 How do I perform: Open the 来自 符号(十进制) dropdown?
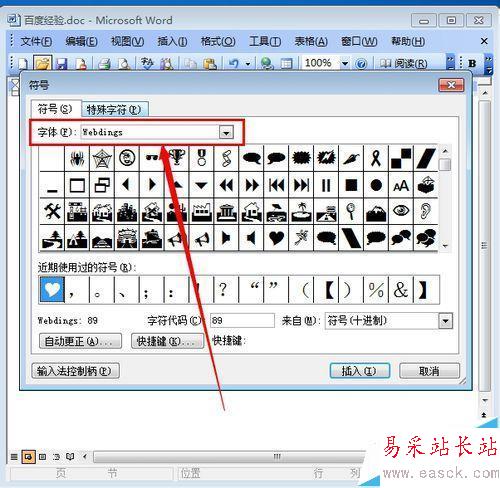click(446, 321)
